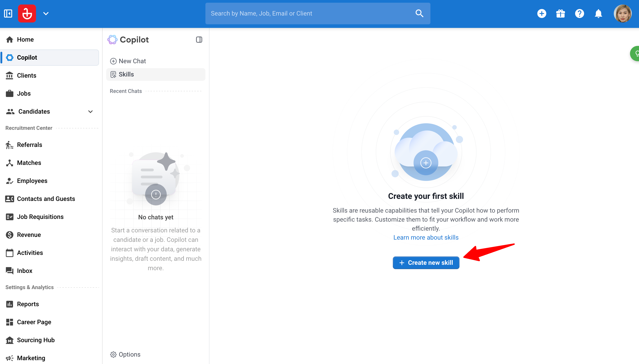Image resolution: width=639 pixels, height=364 pixels.
Task: Open Contacts and Guests
Action: [x=50, y=199]
